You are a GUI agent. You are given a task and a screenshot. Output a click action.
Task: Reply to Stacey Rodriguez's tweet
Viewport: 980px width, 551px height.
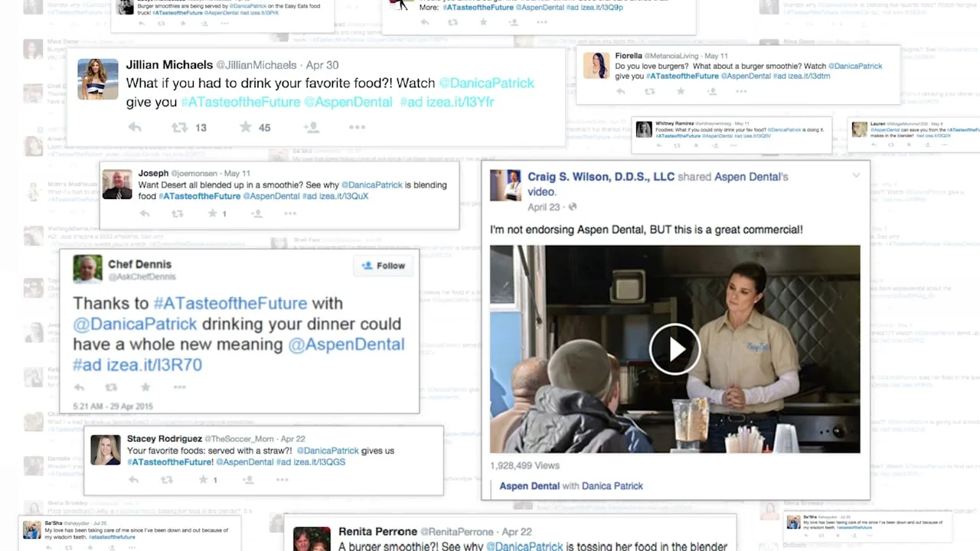point(133,480)
